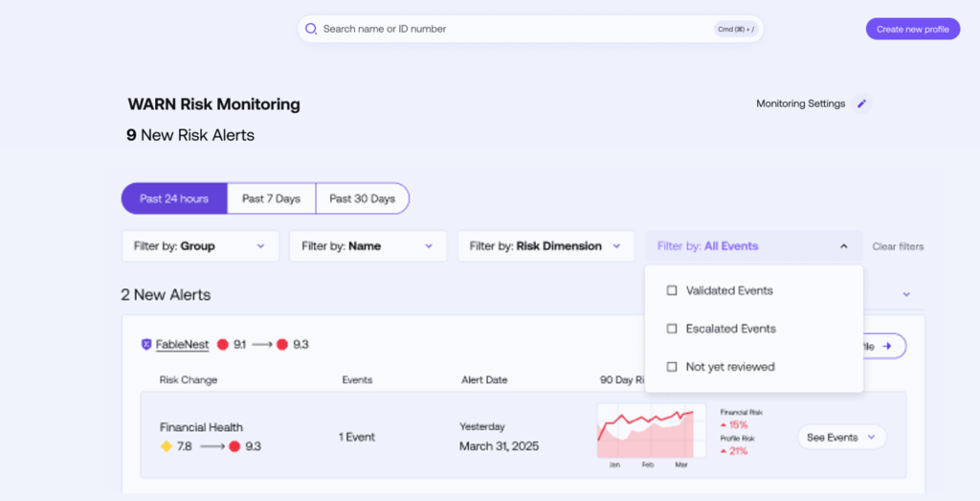This screenshot has width=980, height=501.
Task: Expand the See Events dropdown
Action: click(842, 438)
